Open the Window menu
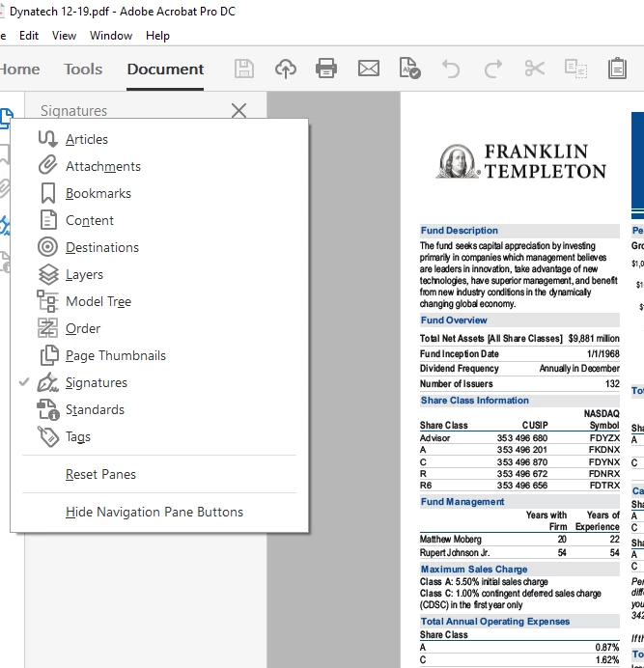 pyautogui.click(x=111, y=36)
